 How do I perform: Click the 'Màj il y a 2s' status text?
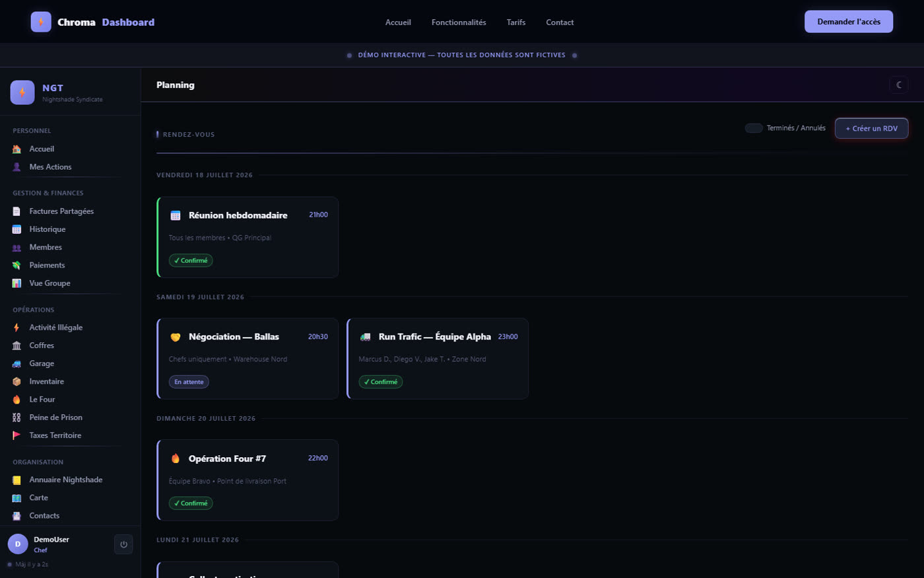32,565
